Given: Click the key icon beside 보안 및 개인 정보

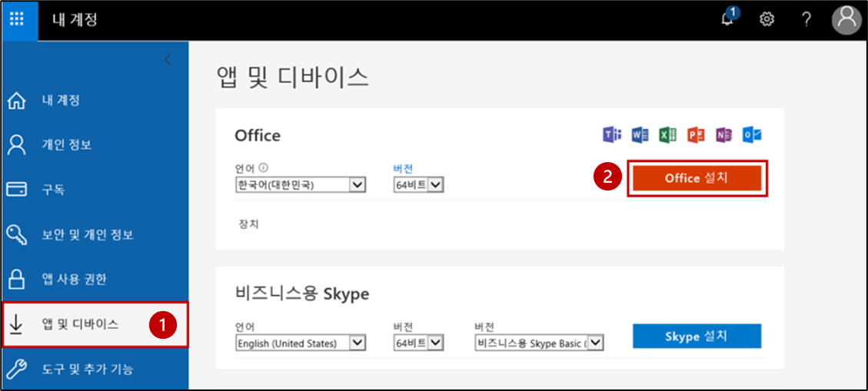Looking at the screenshot, I should [17, 234].
